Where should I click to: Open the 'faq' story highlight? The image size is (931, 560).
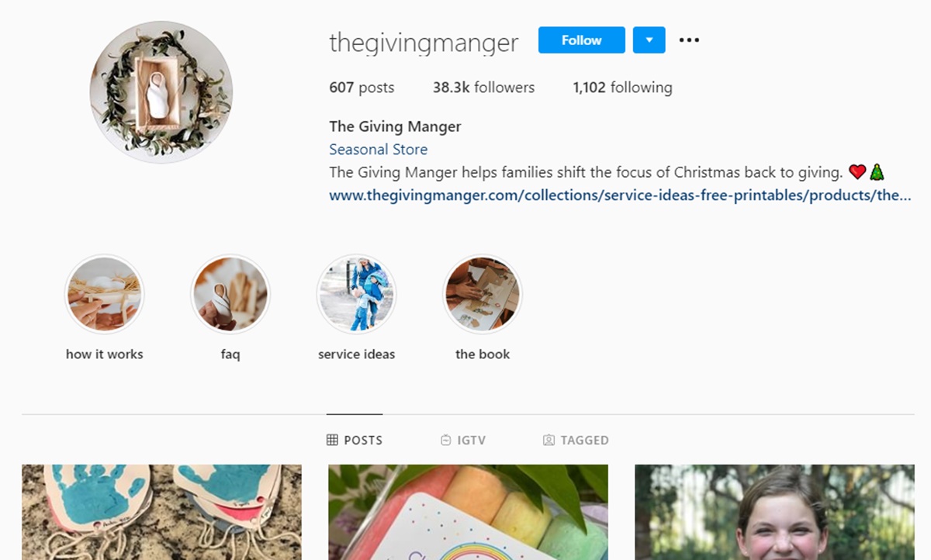point(230,294)
